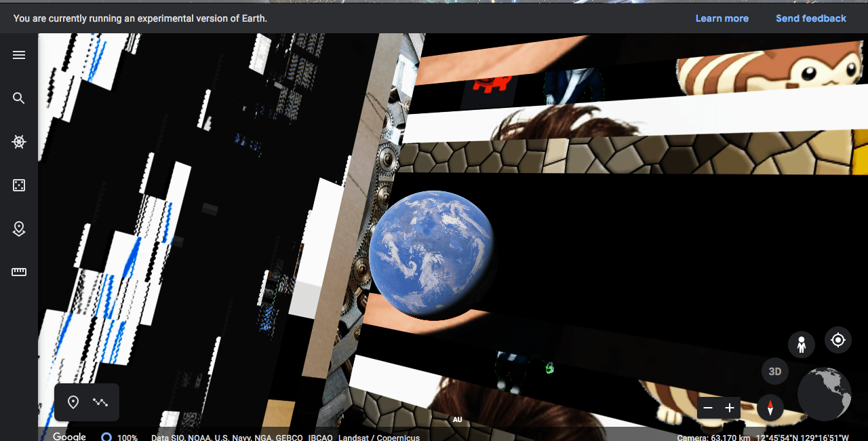Screen dimensions: 868x441
Task: Open the Search tool in sidebar
Action: pyautogui.click(x=19, y=98)
